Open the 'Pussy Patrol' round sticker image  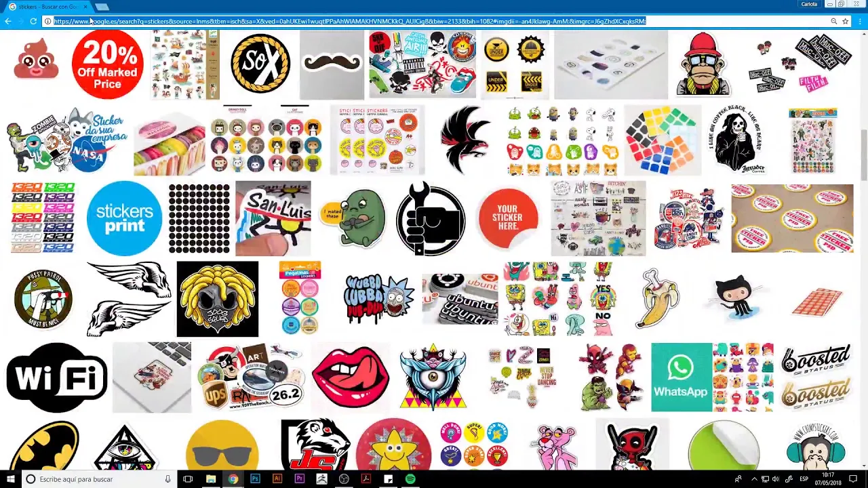coord(43,298)
